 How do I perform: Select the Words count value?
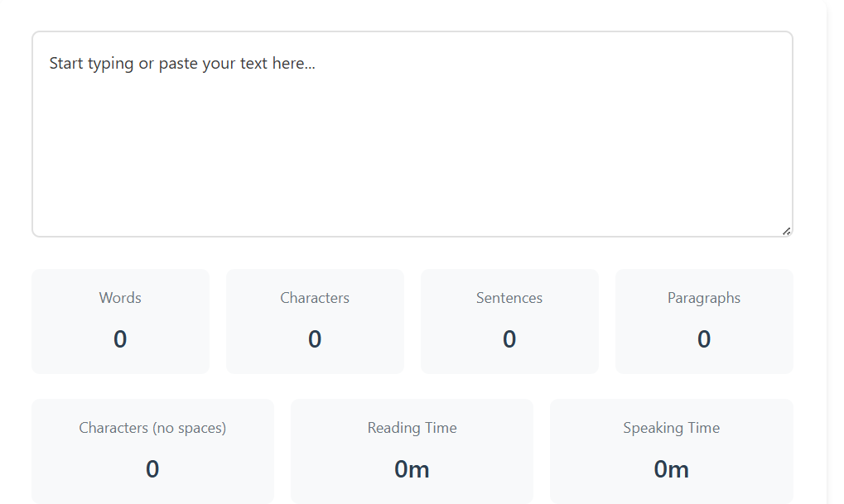pos(120,339)
